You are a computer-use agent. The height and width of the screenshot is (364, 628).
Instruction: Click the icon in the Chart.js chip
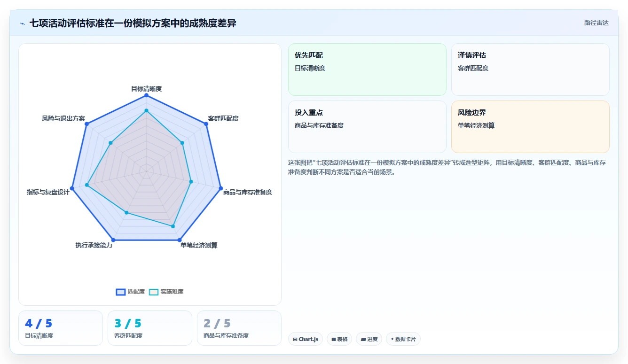295,339
